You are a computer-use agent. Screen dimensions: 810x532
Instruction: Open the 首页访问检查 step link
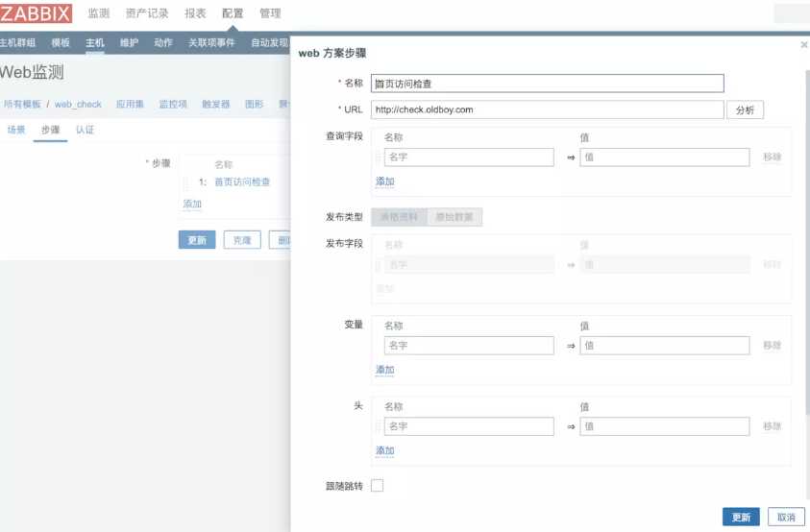(x=242, y=181)
